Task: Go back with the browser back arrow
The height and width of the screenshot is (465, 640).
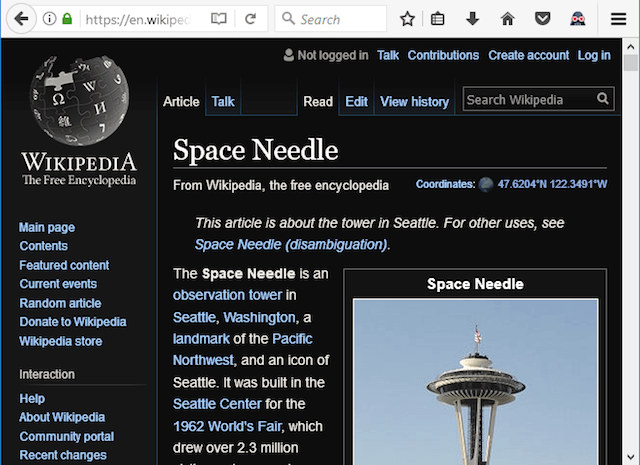Action: 20,19
